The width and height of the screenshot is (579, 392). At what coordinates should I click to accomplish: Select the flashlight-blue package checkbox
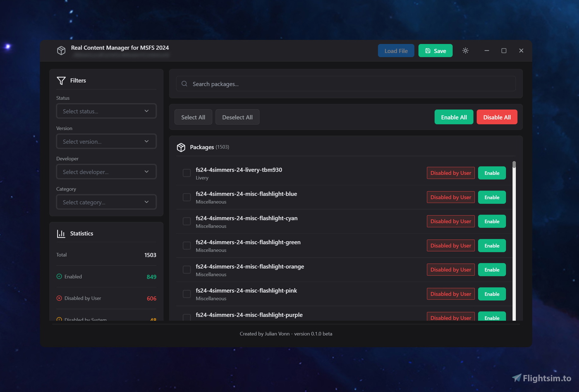tap(187, 197)
